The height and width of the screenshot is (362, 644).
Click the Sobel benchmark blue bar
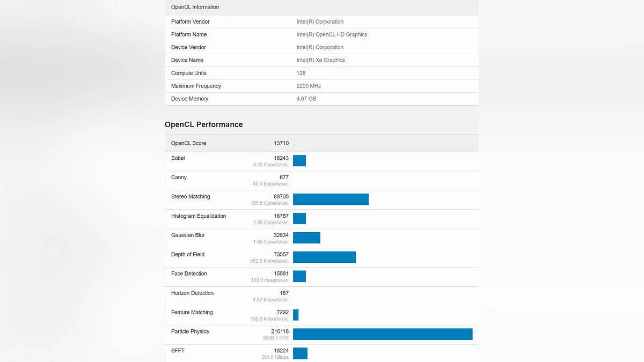pyautogui.click(x=299, y=161)
